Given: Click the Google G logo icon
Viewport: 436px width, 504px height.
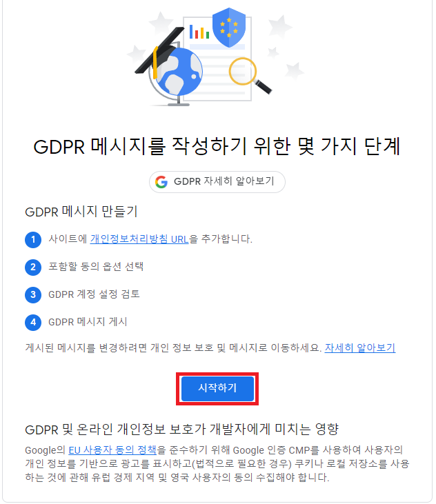Looking at the screenshot, I should click(x=161, y=182).
